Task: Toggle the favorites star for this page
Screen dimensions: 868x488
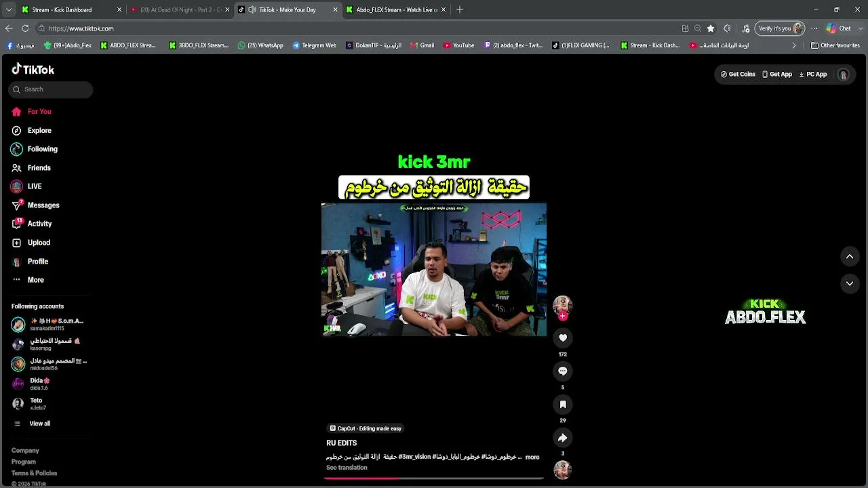Action: click(711, 28)
